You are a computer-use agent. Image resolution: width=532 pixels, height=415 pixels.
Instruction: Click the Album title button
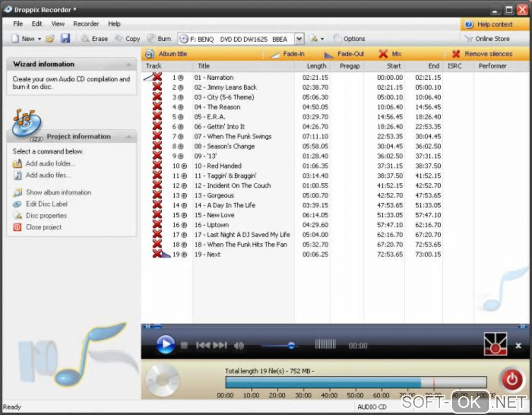point(166,54)
